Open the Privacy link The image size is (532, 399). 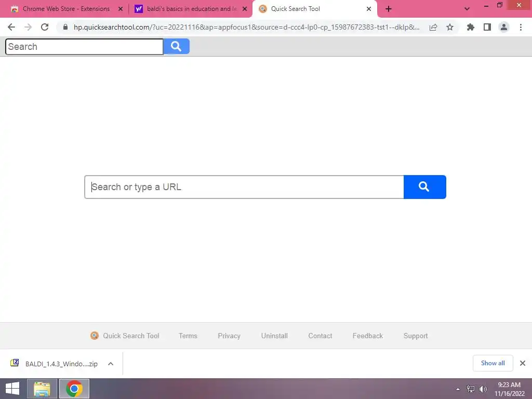229,336
